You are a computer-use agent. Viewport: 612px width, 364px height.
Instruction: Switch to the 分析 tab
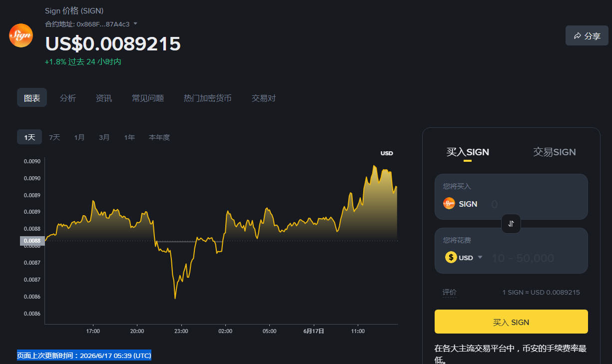pos(68,98)
